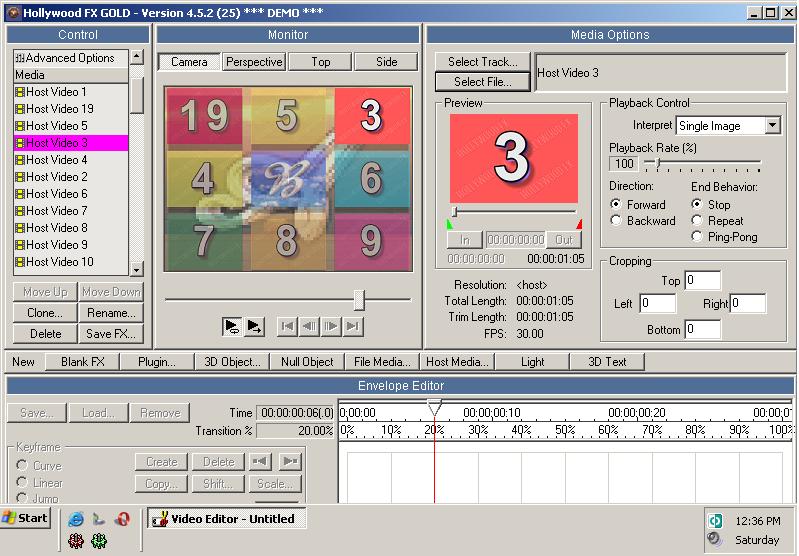The width and height of the screenshot is (799, 556).
Task: Click the Advanced Options grid icon
Action: [20, 58]
